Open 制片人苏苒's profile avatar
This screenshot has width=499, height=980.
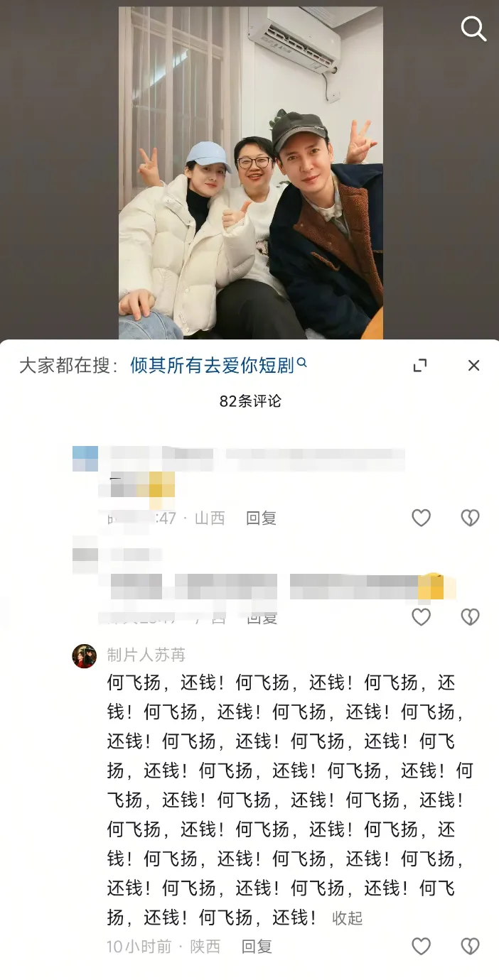coord(85,656)
